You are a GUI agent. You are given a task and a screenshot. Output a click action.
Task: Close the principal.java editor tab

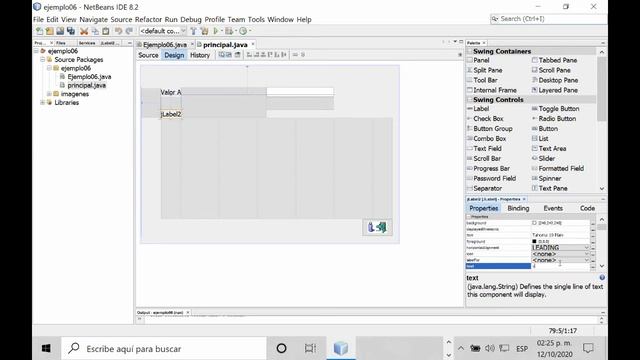[x=253, y=44]
